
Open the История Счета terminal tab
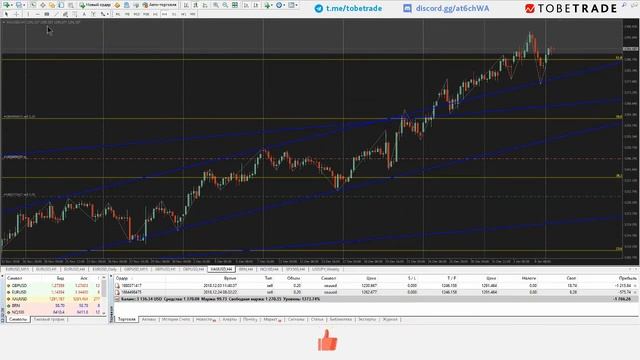point(176,319)
